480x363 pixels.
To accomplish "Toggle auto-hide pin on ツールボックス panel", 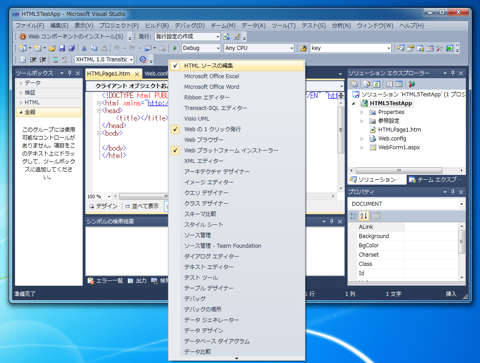I will pyautogui.click(x=70, y=73).
